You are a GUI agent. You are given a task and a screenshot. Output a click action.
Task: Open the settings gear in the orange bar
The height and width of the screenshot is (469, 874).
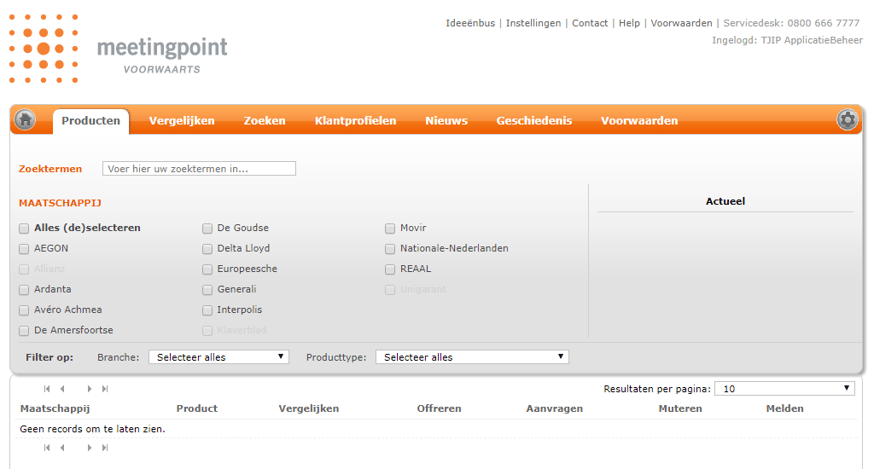click(847, 119)
